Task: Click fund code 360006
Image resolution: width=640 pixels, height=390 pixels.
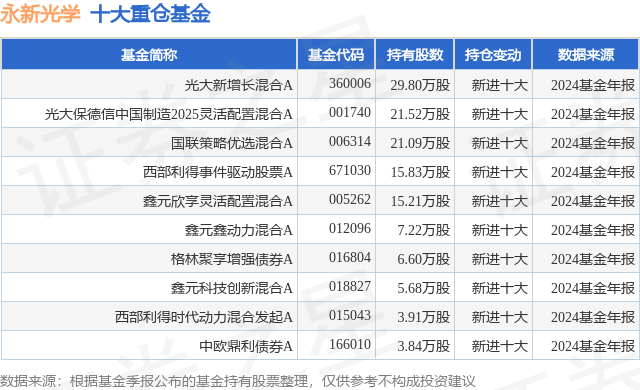Action: point(350,83)
